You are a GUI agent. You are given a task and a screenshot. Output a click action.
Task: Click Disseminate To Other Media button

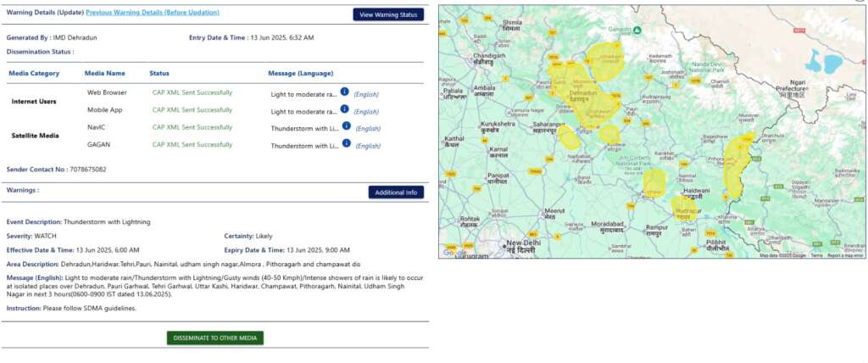214,338
